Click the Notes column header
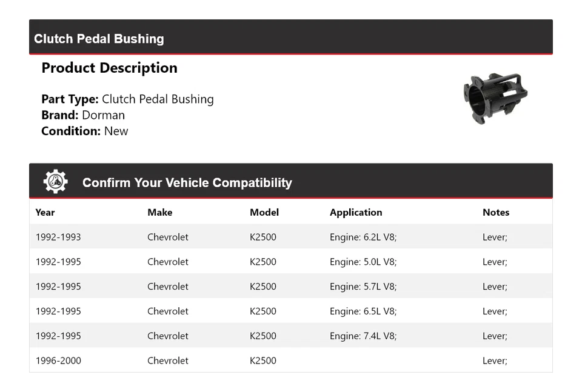The image size is (582, 392). [495, 212]
